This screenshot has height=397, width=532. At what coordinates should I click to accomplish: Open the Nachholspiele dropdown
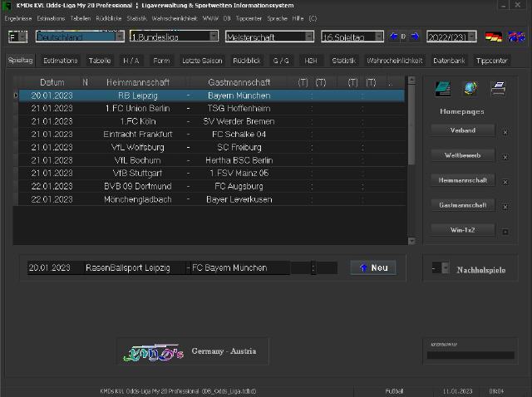pyautogui.click(x=446, y=267)
